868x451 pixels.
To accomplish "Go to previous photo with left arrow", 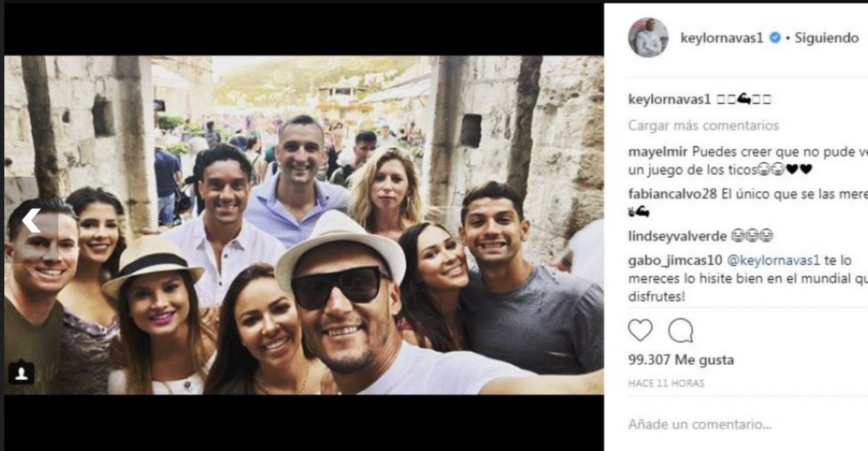I will tap(30, 220).
